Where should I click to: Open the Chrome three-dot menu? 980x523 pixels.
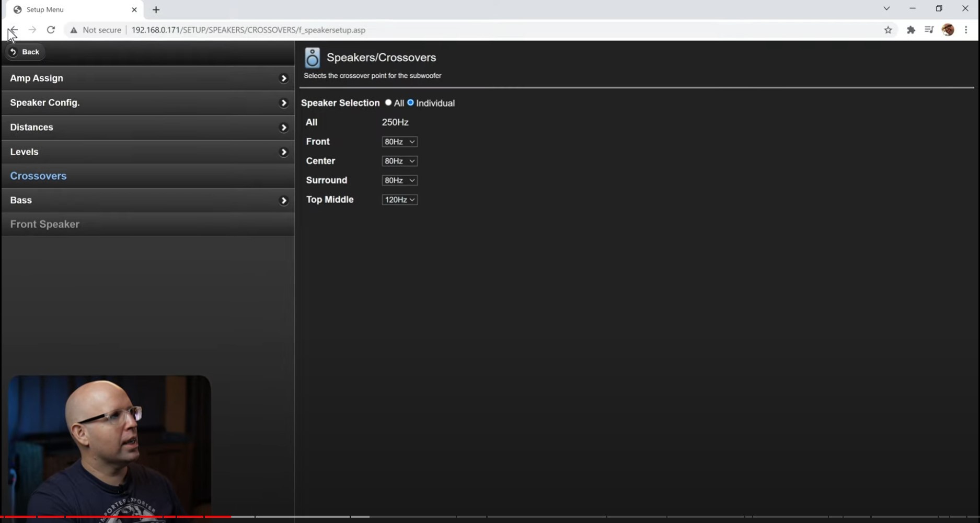click(x=966, y=30)
